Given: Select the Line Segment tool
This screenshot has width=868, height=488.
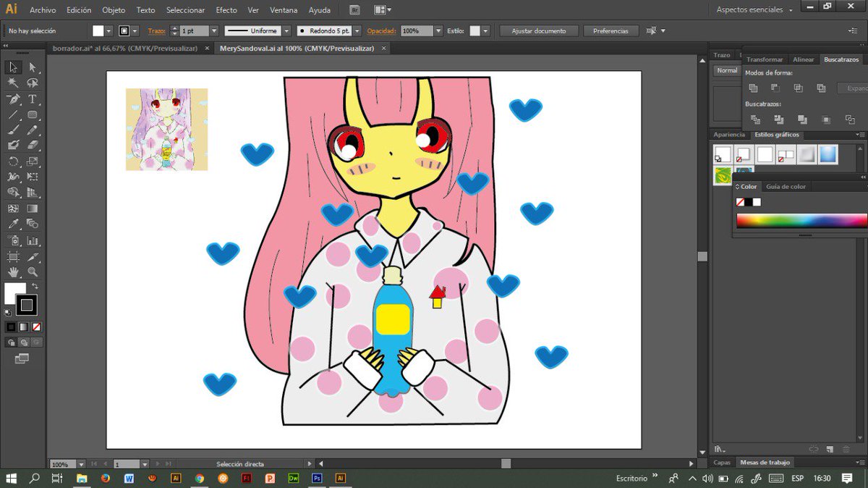Looking at the screenshot, I should [13, 114].
